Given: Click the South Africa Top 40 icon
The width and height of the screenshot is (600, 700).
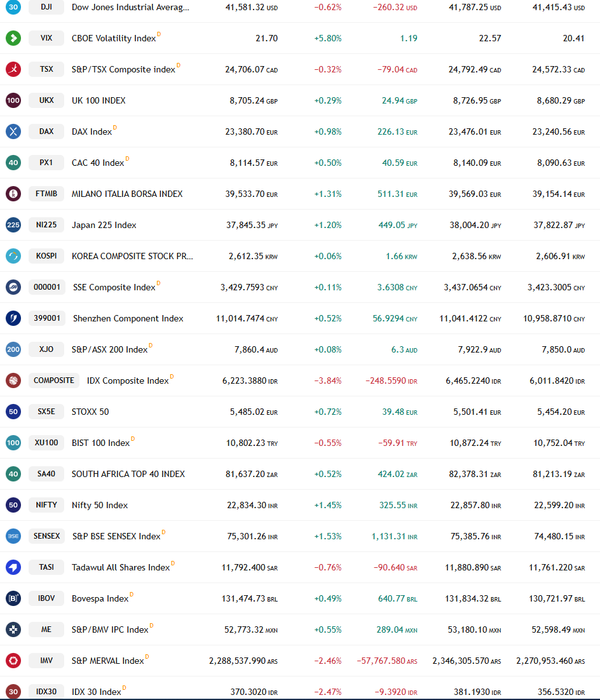Looking at the screenshot, I should pos(13,474).
